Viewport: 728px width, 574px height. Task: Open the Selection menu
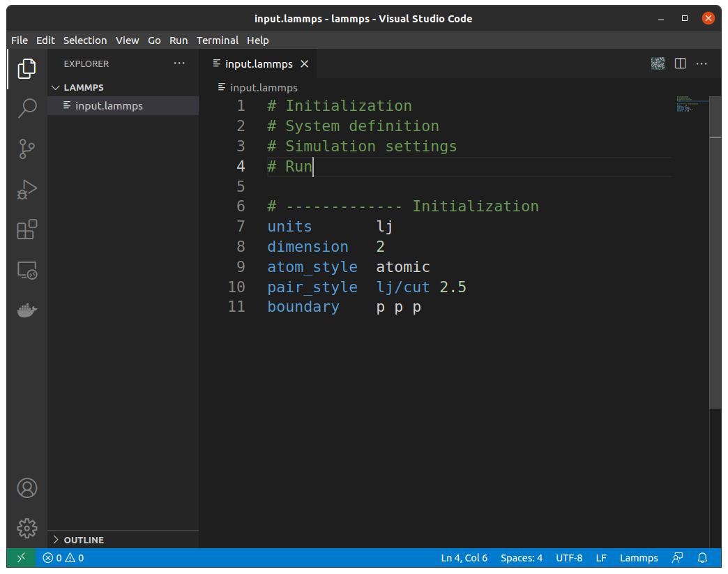pyautogui.click(x=85, y=40)
